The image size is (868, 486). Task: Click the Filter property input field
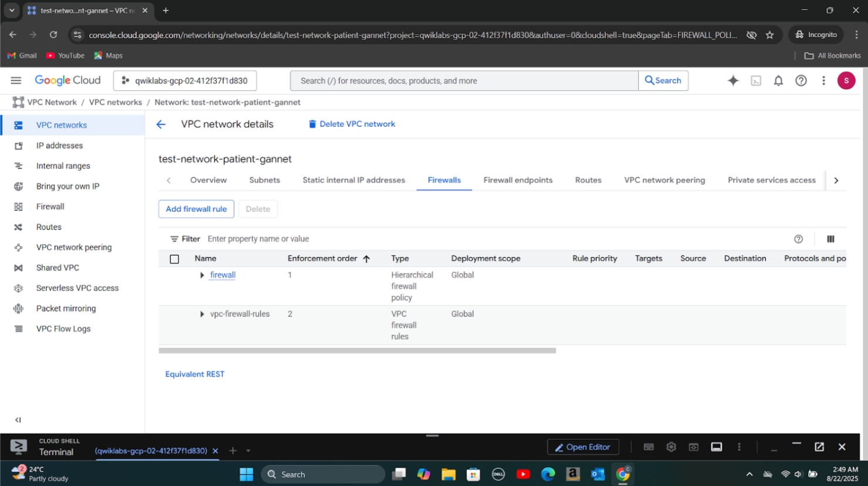(x=352, y=239)
